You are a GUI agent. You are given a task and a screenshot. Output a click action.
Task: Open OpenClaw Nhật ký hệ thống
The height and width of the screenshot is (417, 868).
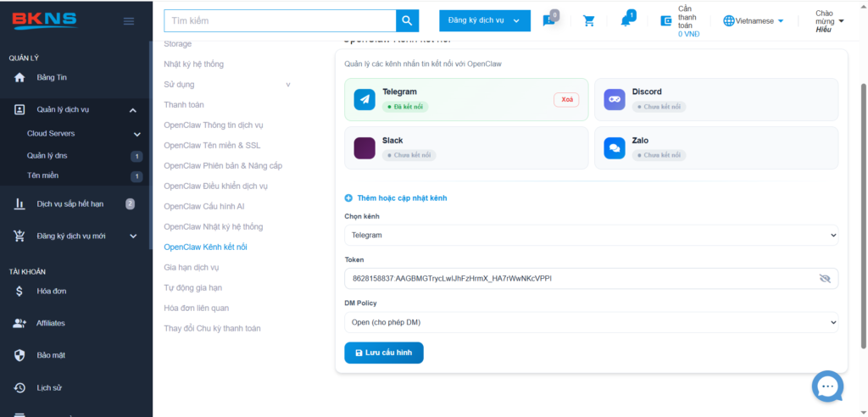(x=213, y=227)
